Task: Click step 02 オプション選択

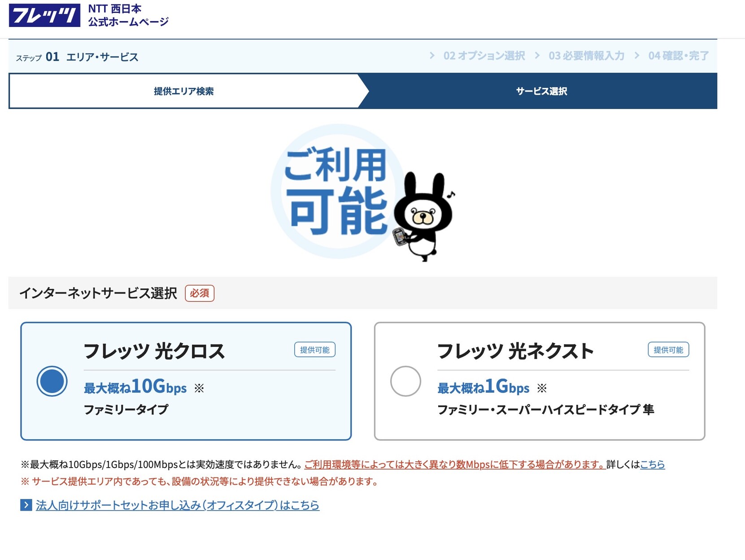Action: (484, 56)
